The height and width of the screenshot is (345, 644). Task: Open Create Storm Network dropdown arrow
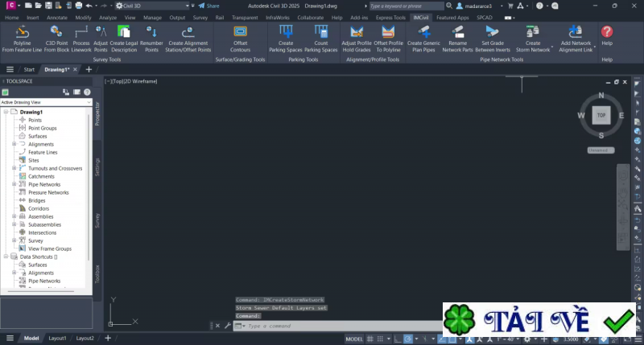tap(552, 47)
